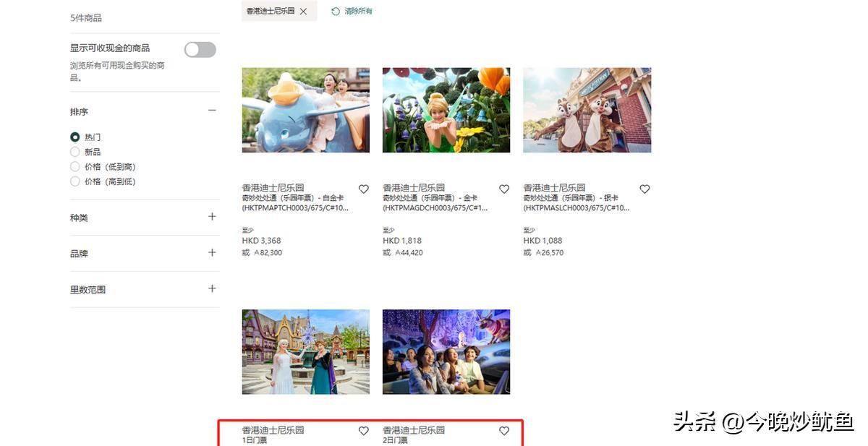The image size is (868, 446).
Task: Open the Frozen ride product thumbnail
Action: (x=446, y=352)
